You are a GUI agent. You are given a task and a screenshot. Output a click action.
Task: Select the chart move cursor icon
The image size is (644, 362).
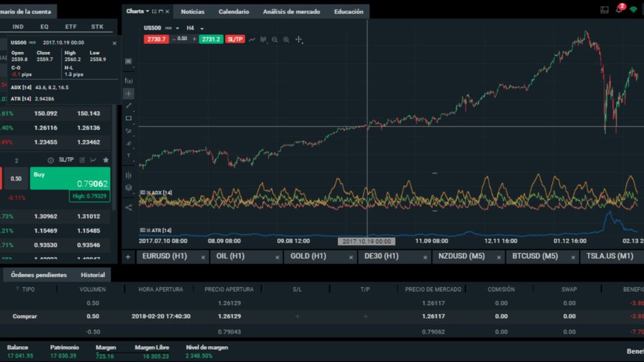point(299,40)
